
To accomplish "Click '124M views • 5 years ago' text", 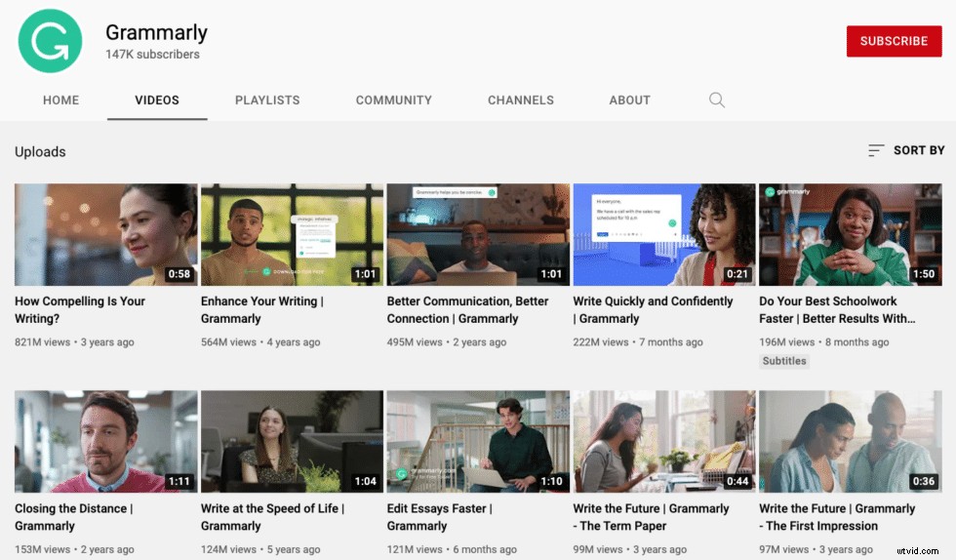I will [x=260, y=549].
